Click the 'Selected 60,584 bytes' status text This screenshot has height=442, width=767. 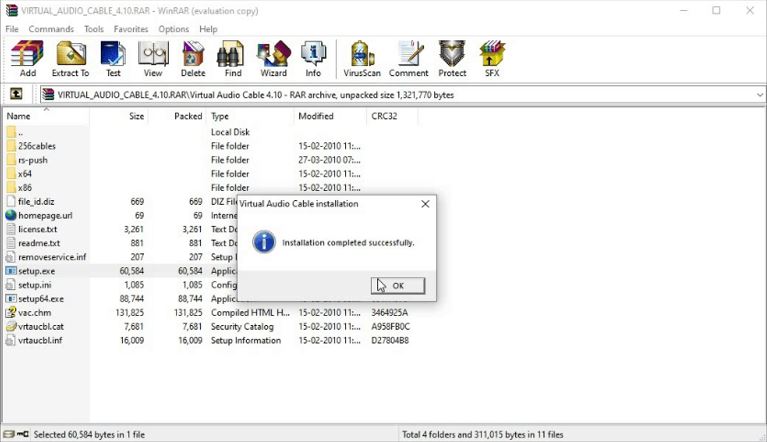(x=89, y=434)
